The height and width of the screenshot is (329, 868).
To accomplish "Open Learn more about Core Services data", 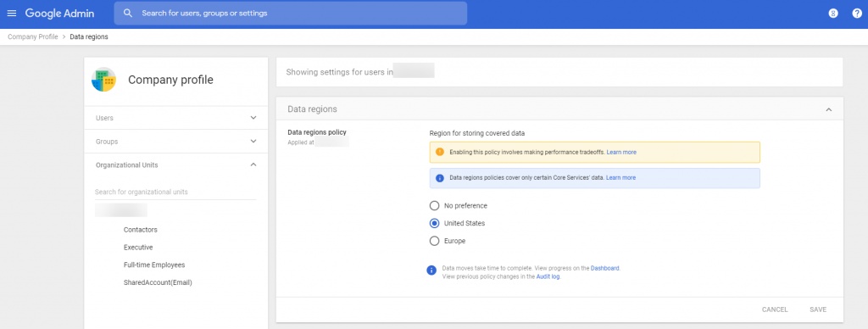I will click(x=620, y=178).
